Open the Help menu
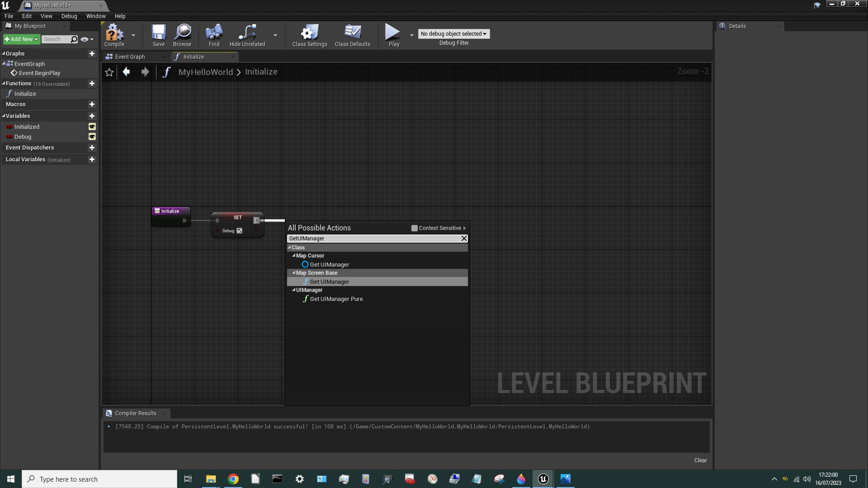 point(120,16)
